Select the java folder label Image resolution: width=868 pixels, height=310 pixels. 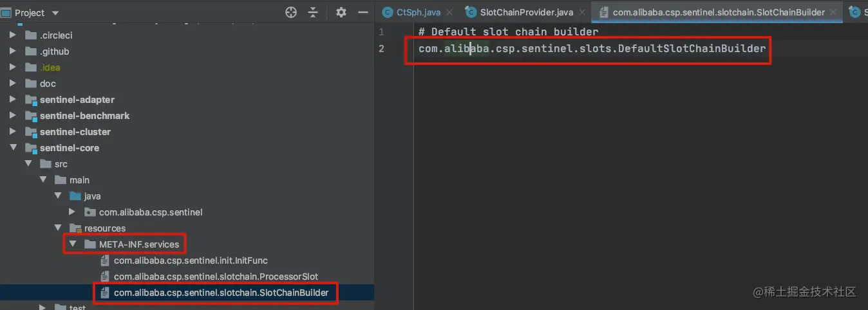[x=92, y=196]
